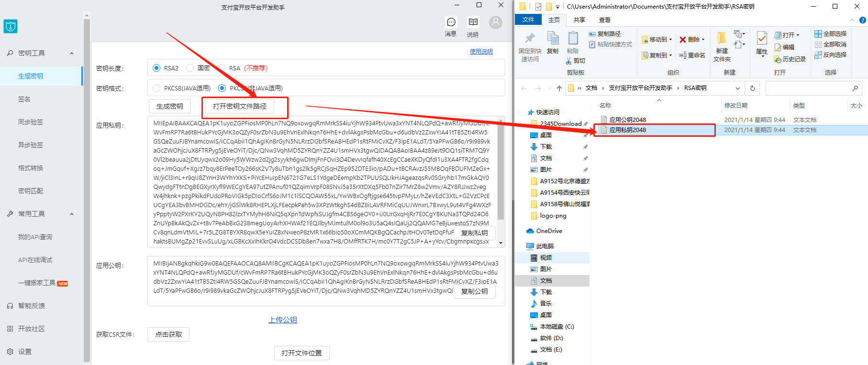
Task: Click the 打开文件位置 button
Action: point(302,353)
